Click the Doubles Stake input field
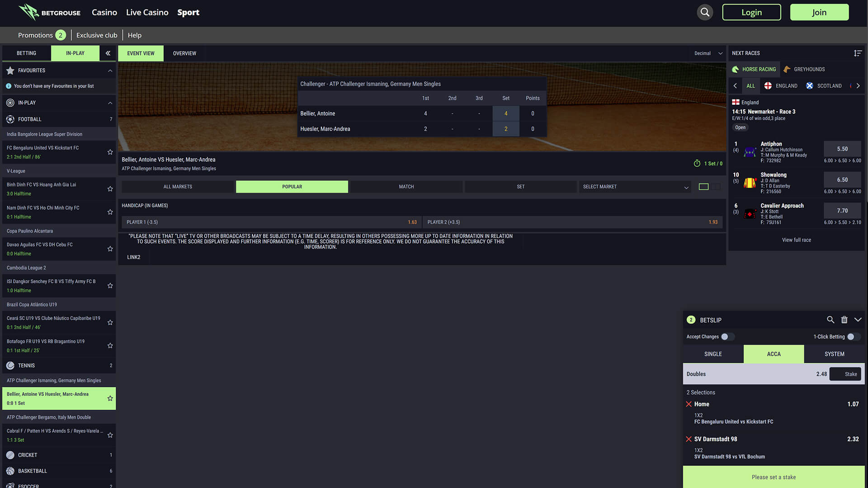868x488 pixels. (845, 374)
